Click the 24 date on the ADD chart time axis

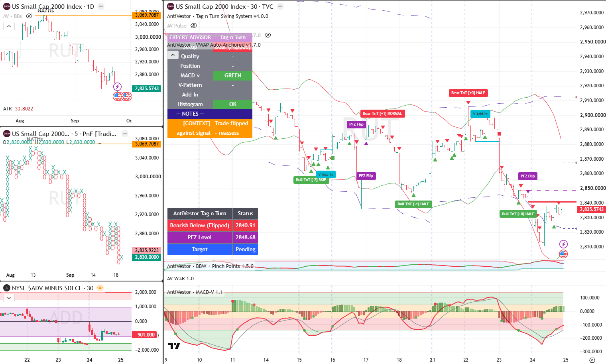pos(90,360)
